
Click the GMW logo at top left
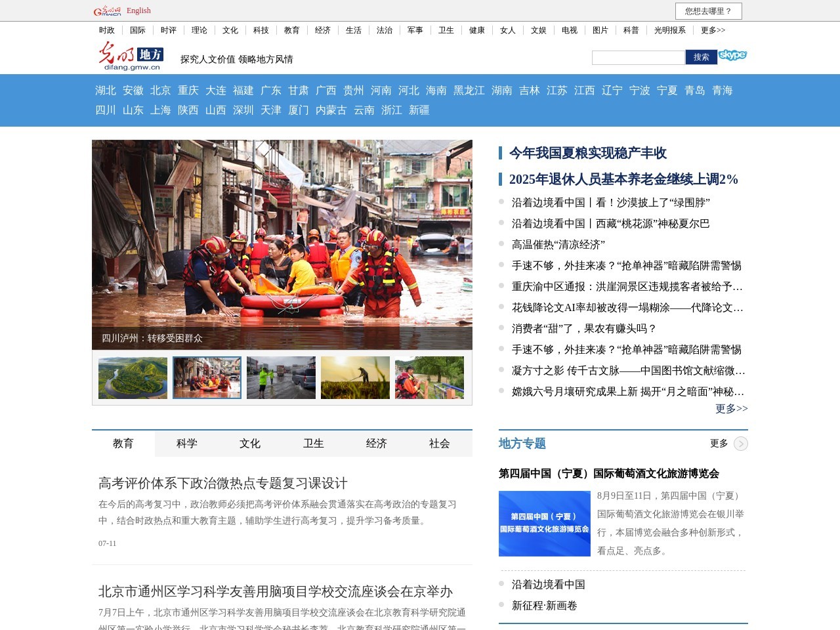108,10
